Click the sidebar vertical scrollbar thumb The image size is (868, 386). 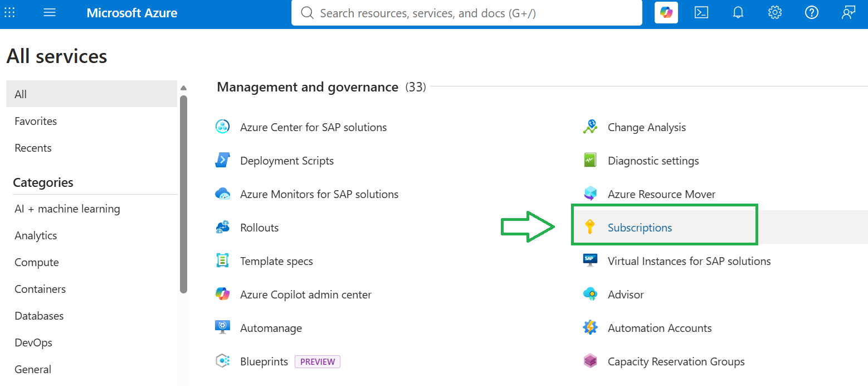[x=184, y=194]
